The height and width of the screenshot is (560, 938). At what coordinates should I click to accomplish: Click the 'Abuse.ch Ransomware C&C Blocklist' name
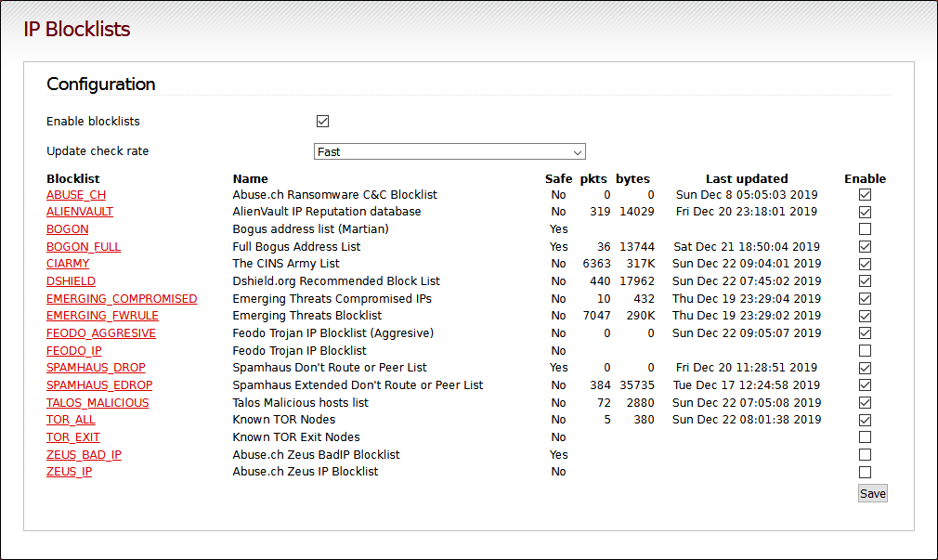point(335,195)
